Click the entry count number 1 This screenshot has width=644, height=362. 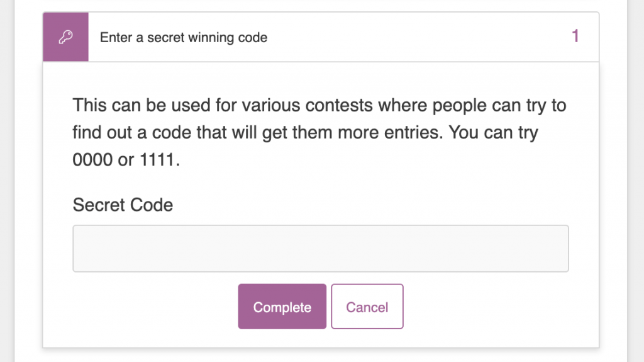[x=575, y=37]
